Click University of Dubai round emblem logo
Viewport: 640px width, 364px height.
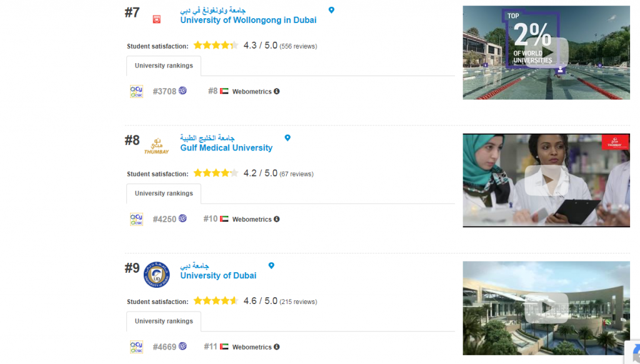click(157, 275)
